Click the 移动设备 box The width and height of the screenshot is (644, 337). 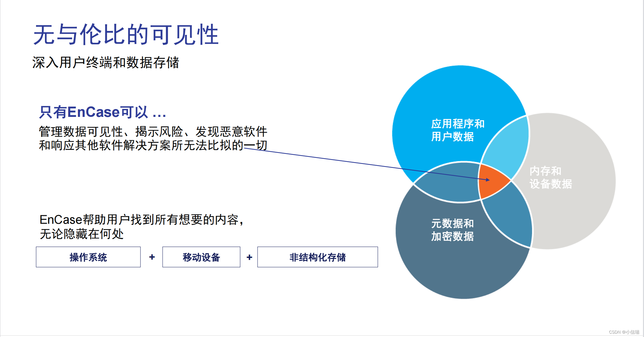tap(201, 257)
